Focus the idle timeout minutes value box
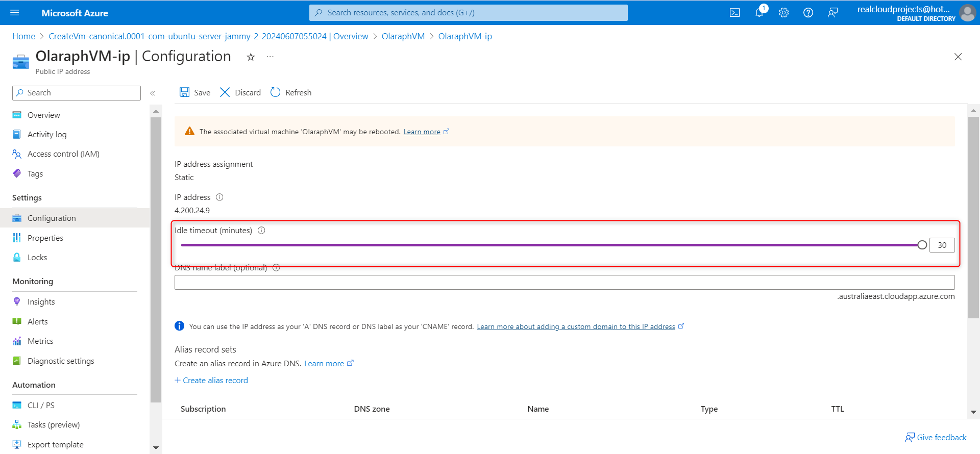 coord(942,245)
